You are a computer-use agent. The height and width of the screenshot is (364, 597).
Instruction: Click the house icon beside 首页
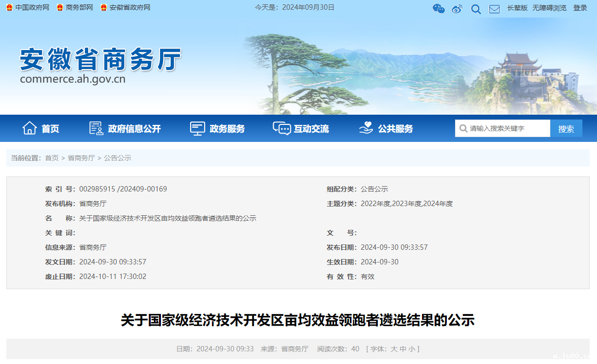tap(30, 128)
